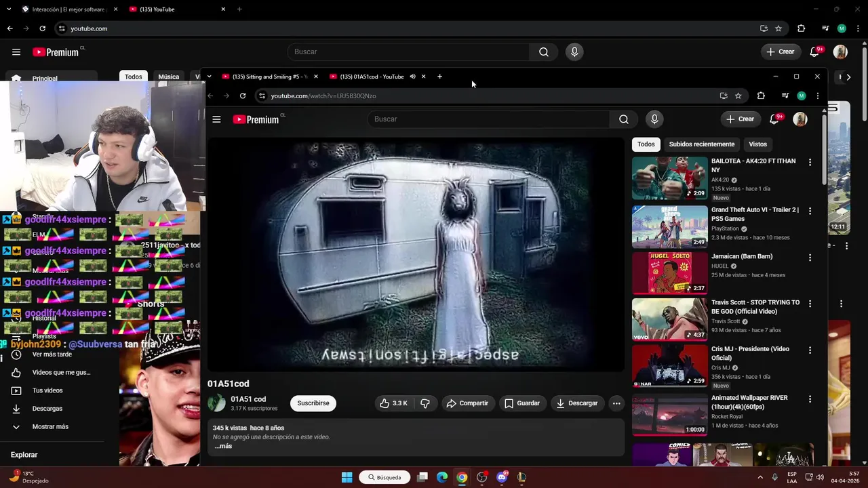Click the Crear button in the front window

(x=740, y=119)
